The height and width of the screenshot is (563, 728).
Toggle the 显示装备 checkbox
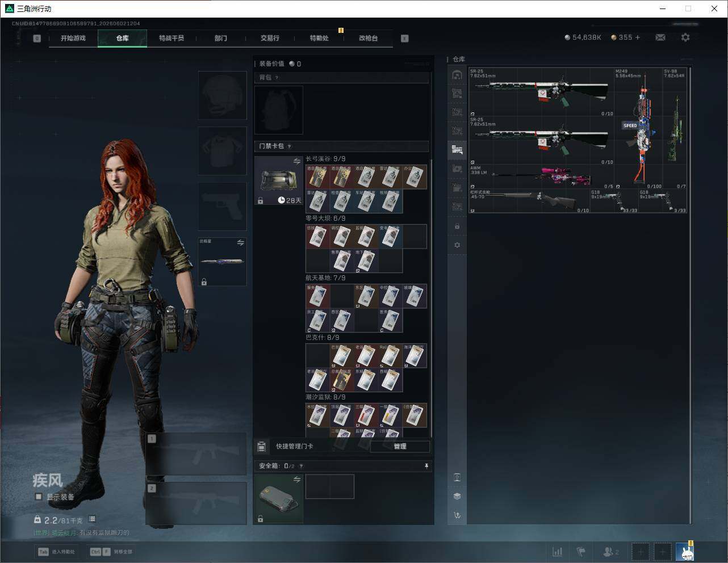[x=39, y=497]
